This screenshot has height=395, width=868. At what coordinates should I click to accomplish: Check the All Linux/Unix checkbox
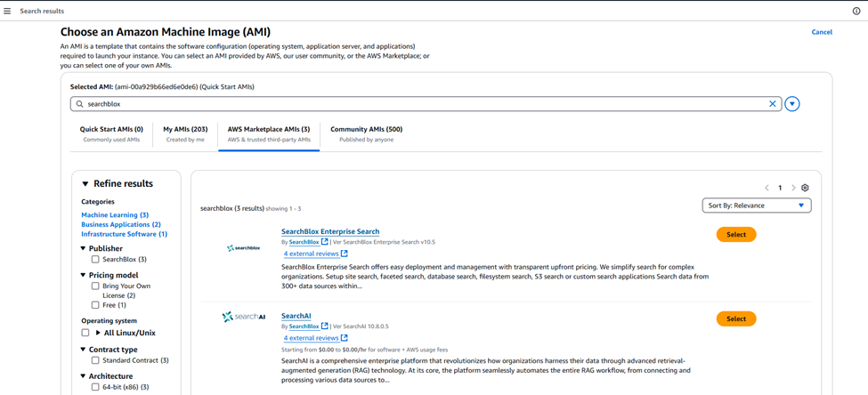(85, 333)
